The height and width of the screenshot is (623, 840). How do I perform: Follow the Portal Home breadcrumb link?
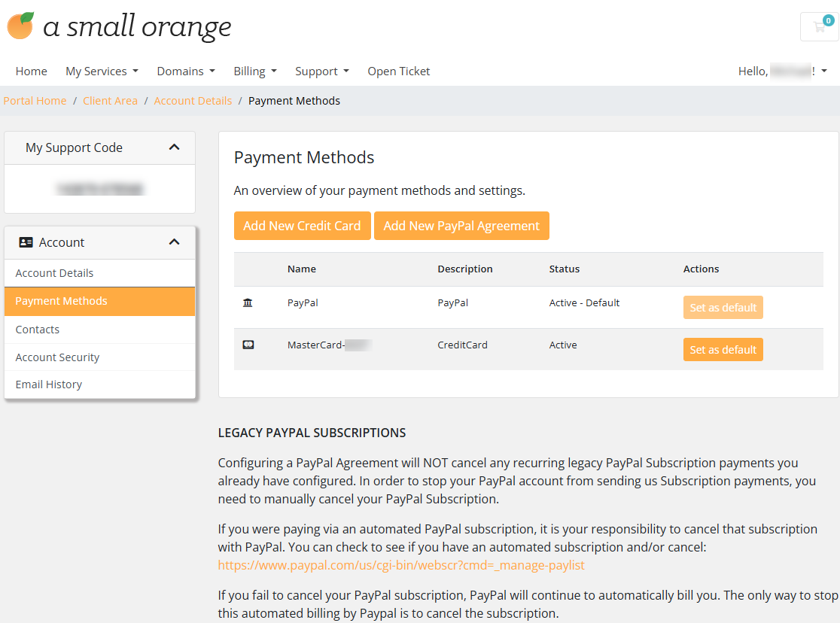(x=35, y=101)
